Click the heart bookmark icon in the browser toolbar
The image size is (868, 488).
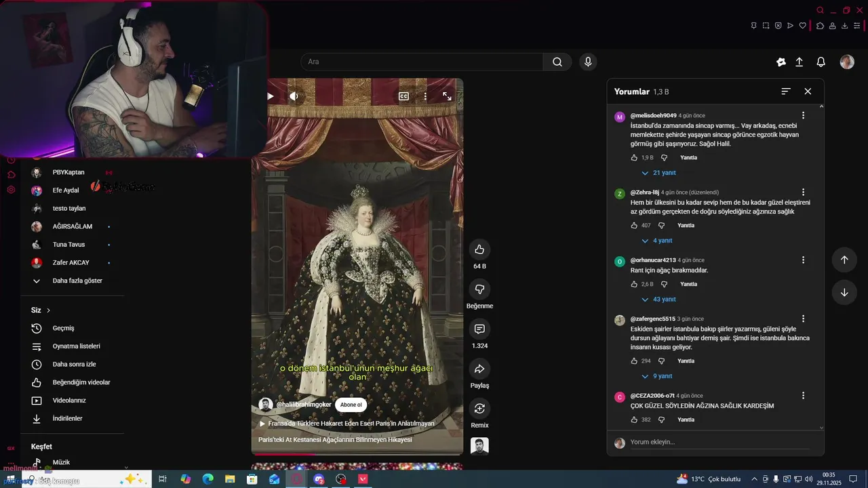coord(803,26)
